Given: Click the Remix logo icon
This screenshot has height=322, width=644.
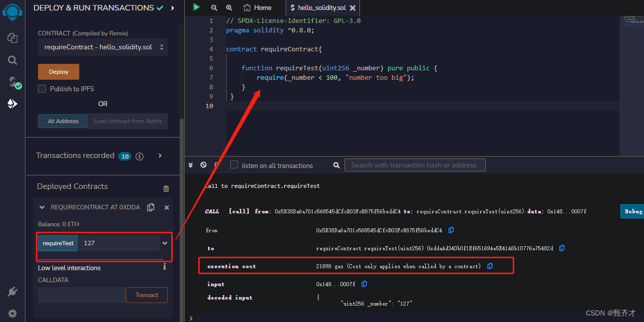Looking at the screenshot, I should pos(12,11).
